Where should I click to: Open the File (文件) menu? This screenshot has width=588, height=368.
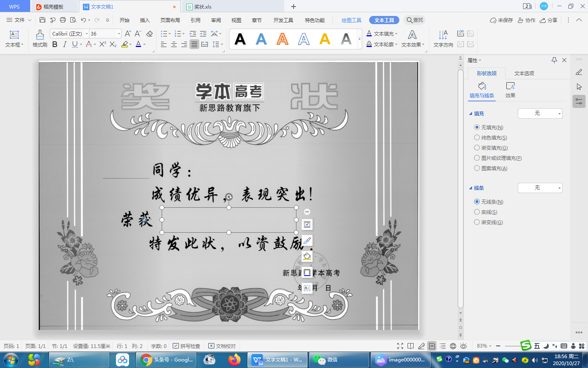(19, 20)
